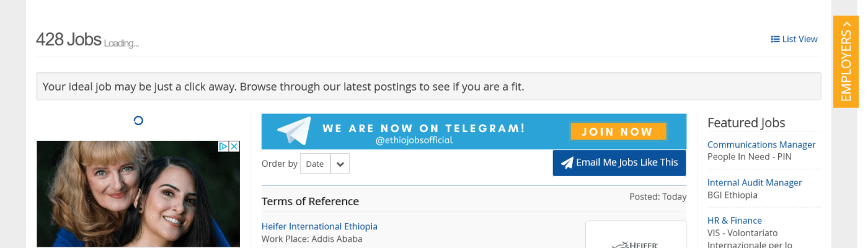This screenshot has width=868, height=248.
Task: Visit the Heifer International Ethiopia employer link
Action: (x=319, y=226)
